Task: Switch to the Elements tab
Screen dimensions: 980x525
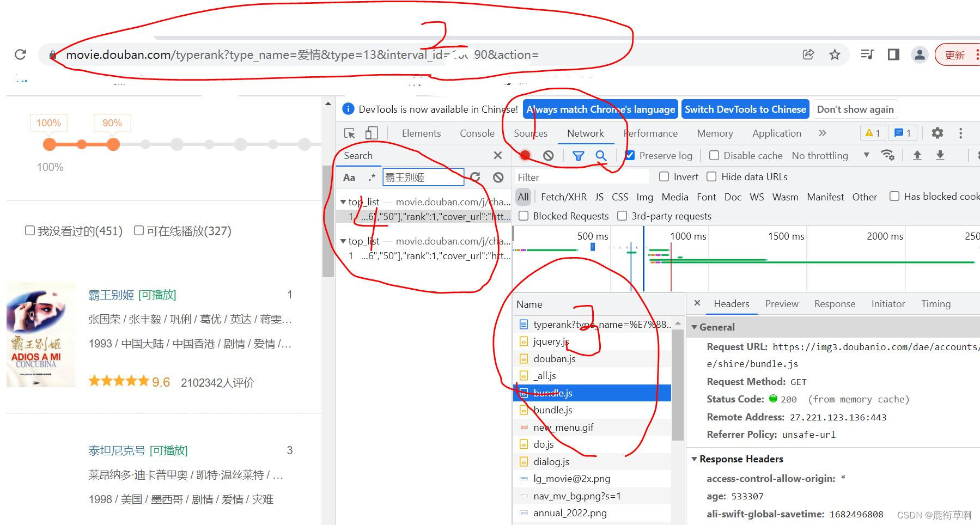Action: [421, 133]
